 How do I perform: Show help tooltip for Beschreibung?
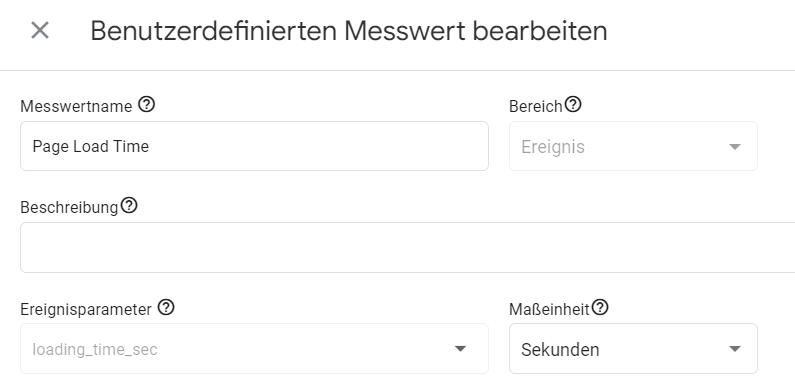tap(129, 206)
